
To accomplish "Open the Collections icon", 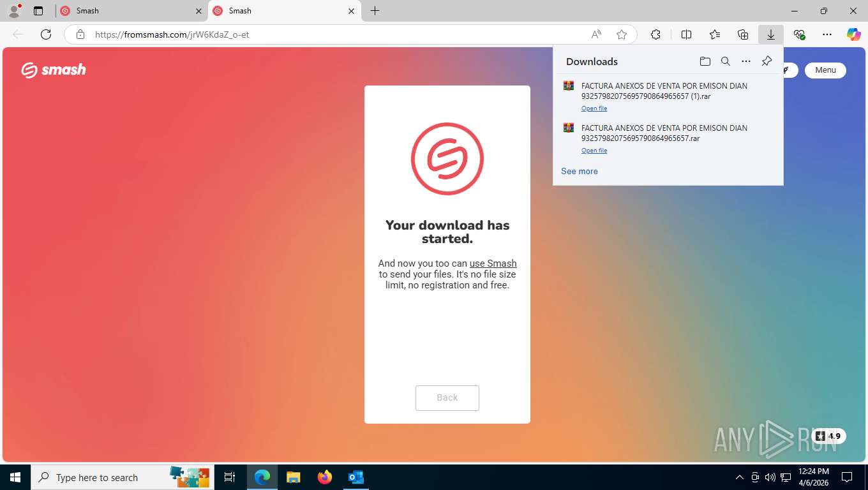I will (x=743, y=34).
